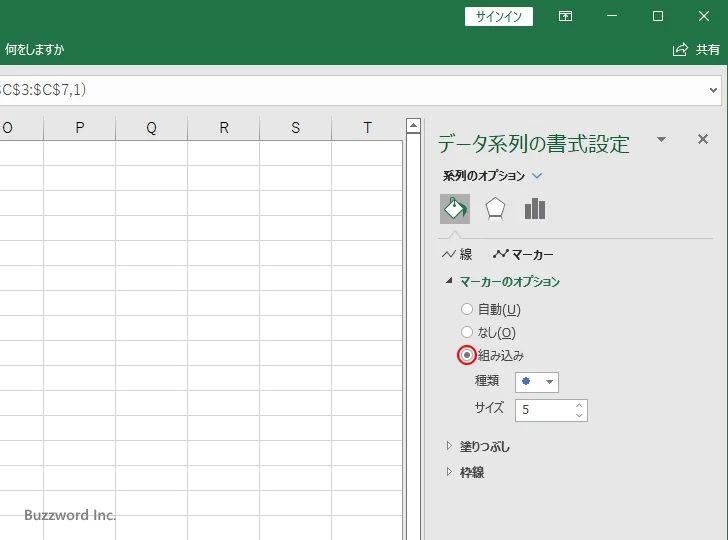Minimize the Excel window
This screenshot has height=540, width=728.
point(612,16)
